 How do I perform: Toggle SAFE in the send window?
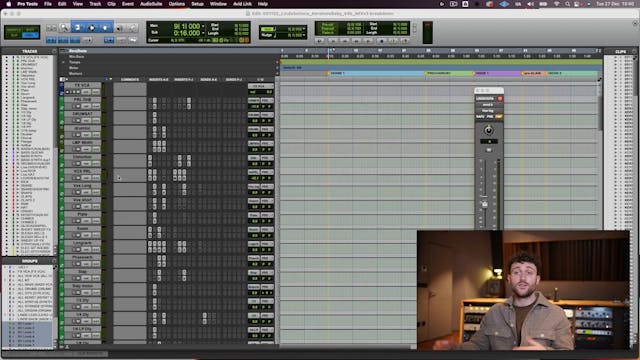pyautogui.click(x=480, y=117)
